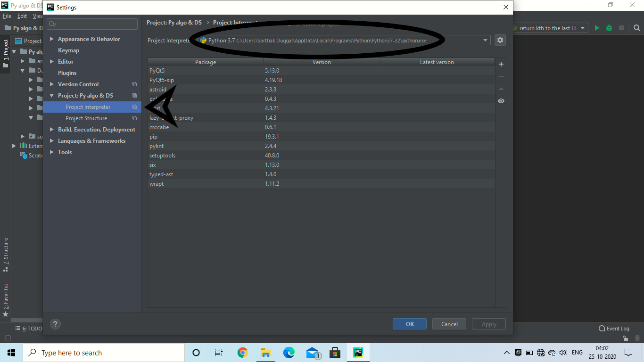Open the Project Interpreter dropdown arrow
This screenshot has width=644, height=362.
pos(485,41)
